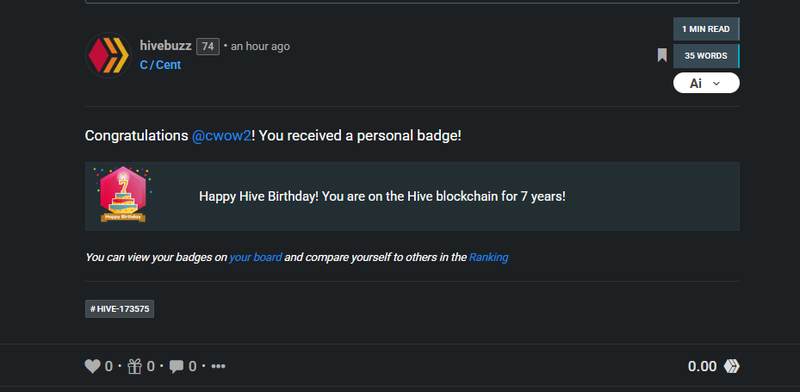This screenshot has width=800, height=392.
Task: Open the 'your board' link
Action: click(x=255, y=257)
